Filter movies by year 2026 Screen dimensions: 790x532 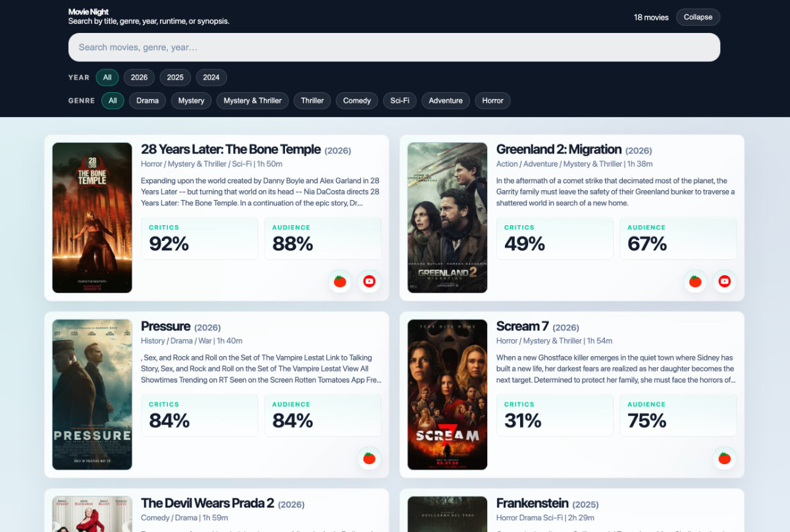(139, 78)
